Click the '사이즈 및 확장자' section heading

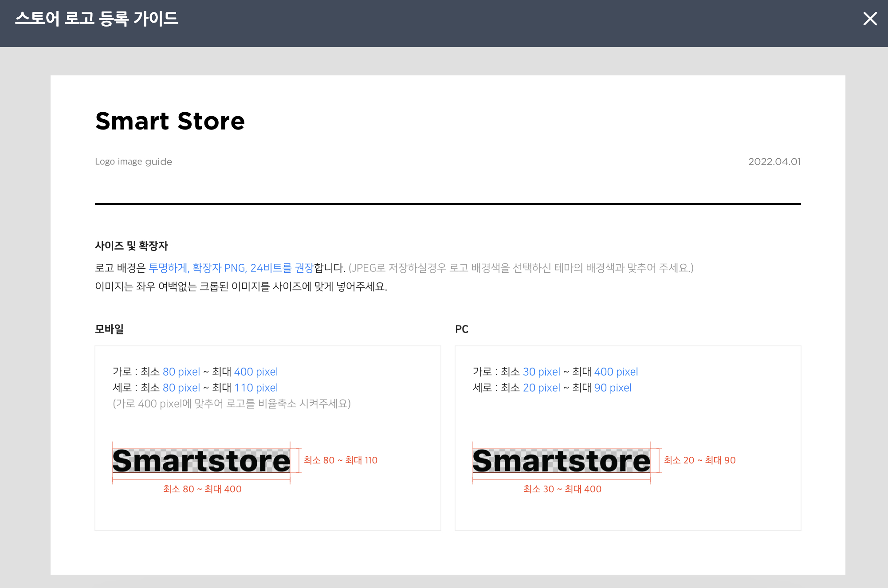click(x=131, y=246)
